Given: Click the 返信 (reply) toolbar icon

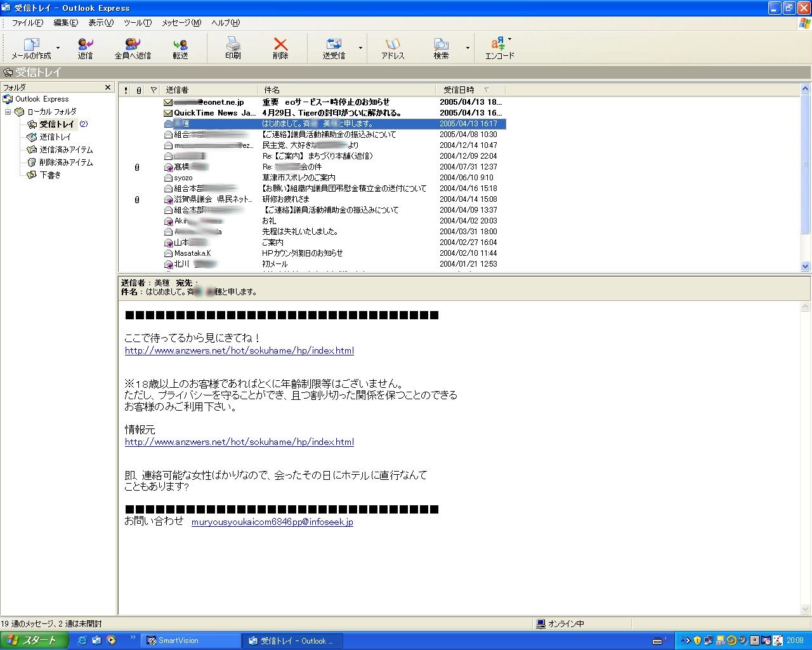Looking at the screenshot, I should tap(85, 48).
